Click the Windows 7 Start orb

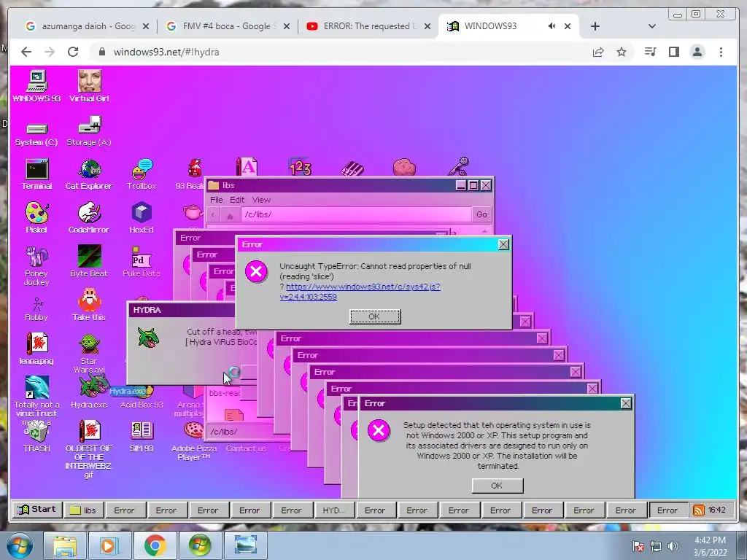pos(19,545)
